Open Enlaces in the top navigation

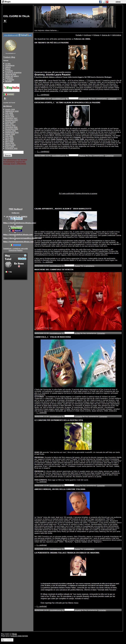(x=96, y=35)
